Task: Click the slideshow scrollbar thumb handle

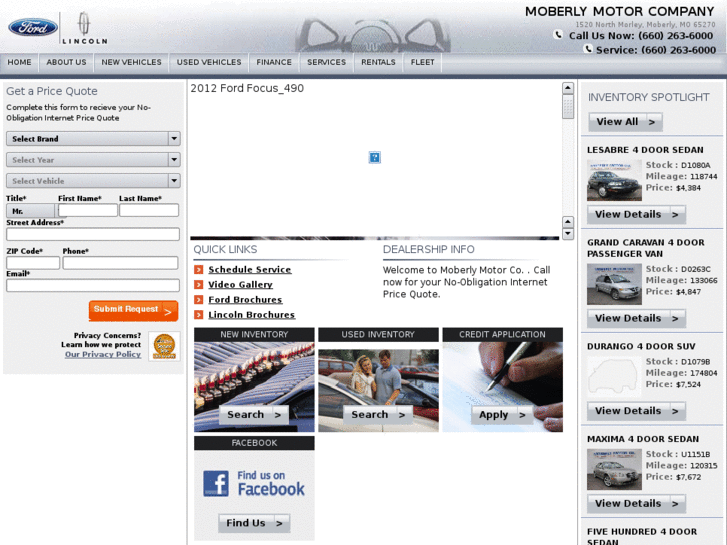Action: pos(568,107)
